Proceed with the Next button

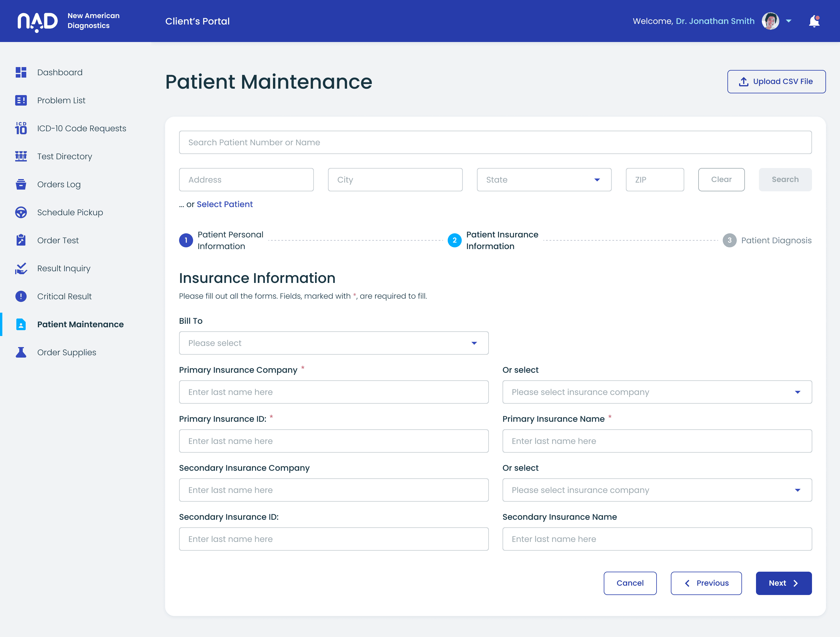783,583
